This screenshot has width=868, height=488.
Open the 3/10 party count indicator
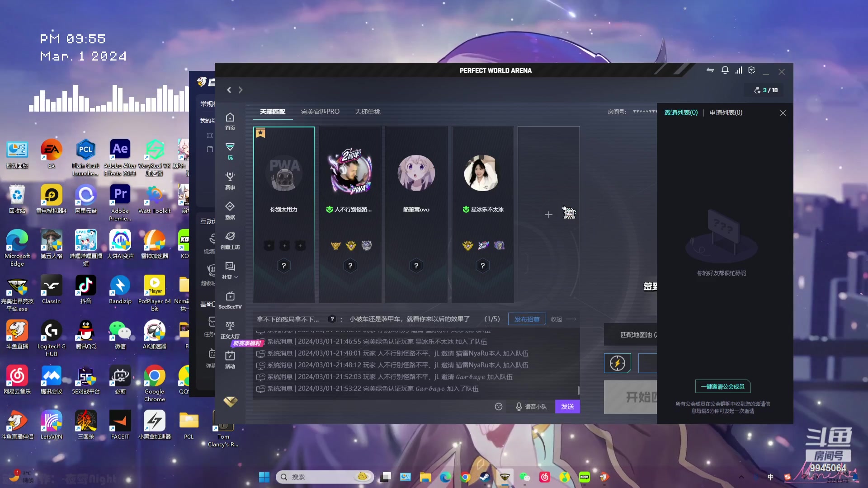[765, 90]
